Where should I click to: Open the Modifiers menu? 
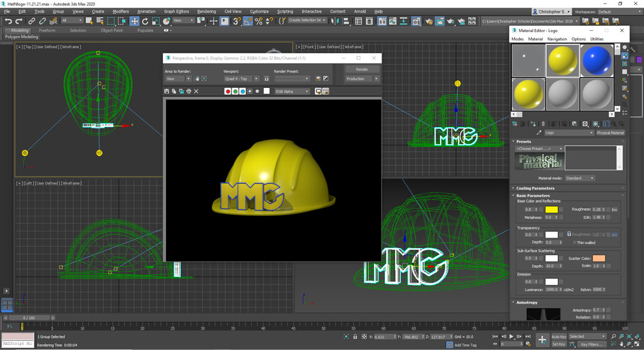[121, 12]
